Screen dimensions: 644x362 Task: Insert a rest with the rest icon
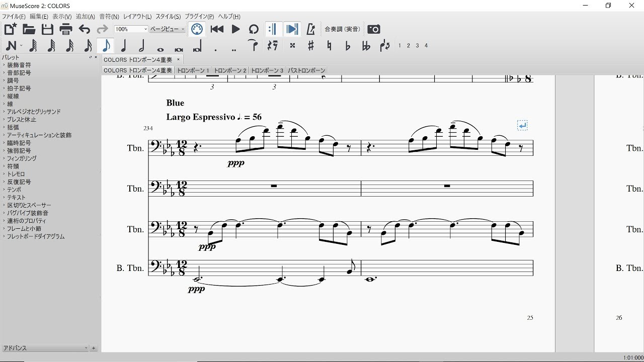pyautogui.click(x=272, y=46)
